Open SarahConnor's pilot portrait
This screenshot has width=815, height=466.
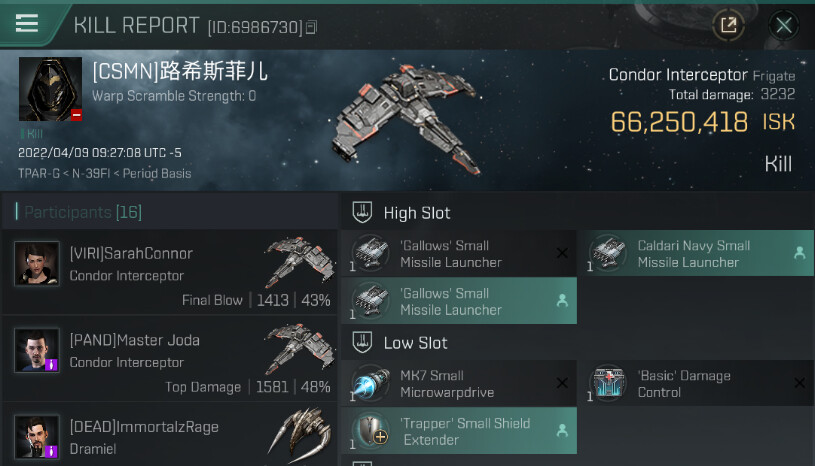click(x=36, y=263)
